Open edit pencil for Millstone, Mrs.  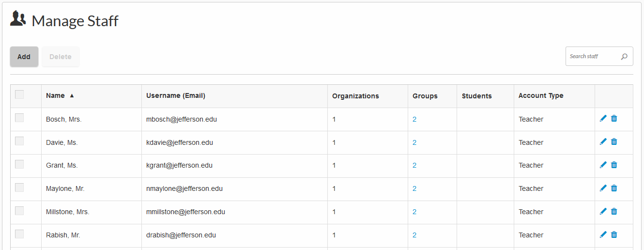(x=603, y=211)
